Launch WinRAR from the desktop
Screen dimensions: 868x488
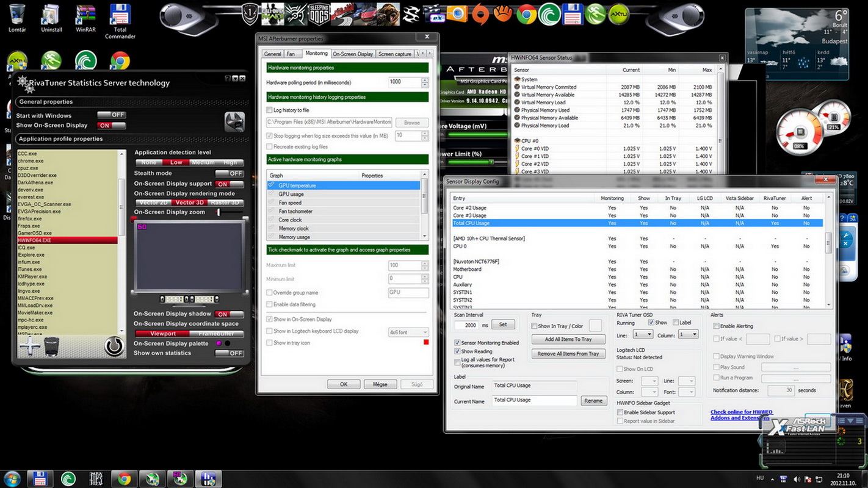(x=85, y=18)
